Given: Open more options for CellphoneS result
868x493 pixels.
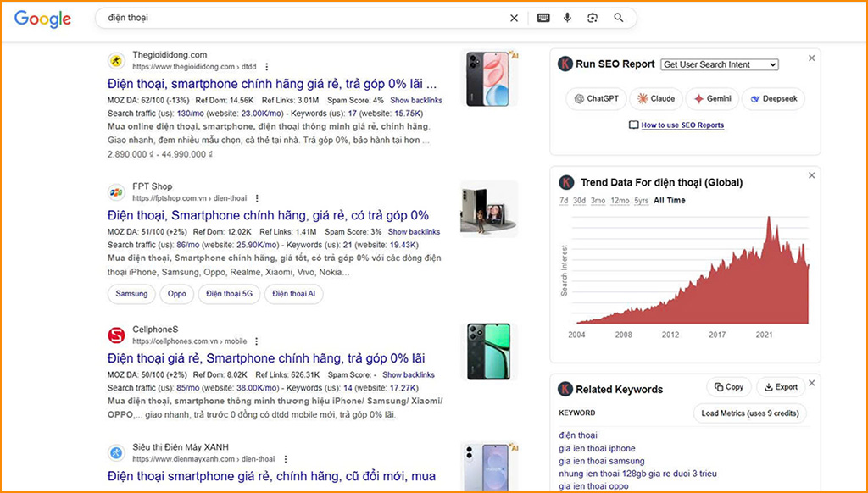Looking at the screenshot, I should click(x=256, y=341).
